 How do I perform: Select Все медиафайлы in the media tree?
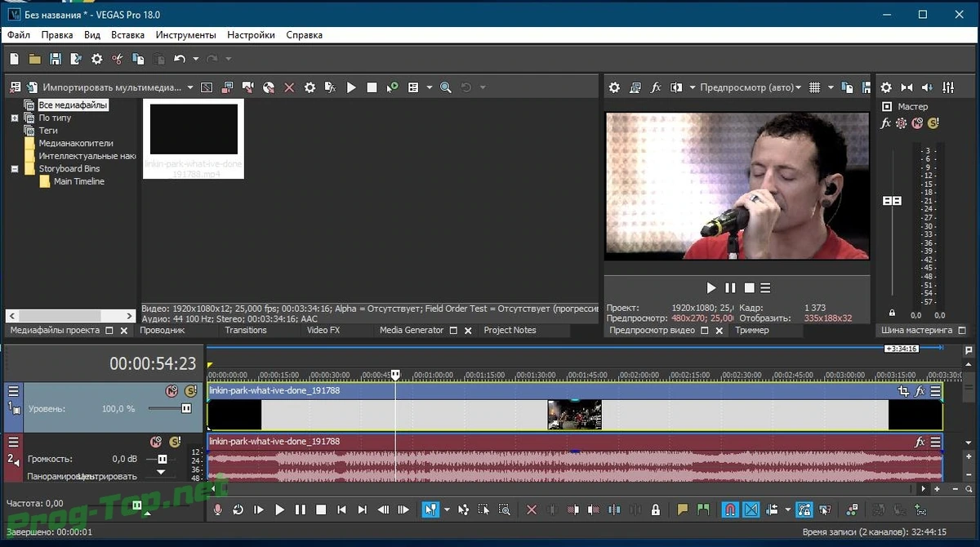tap(73, 105)
